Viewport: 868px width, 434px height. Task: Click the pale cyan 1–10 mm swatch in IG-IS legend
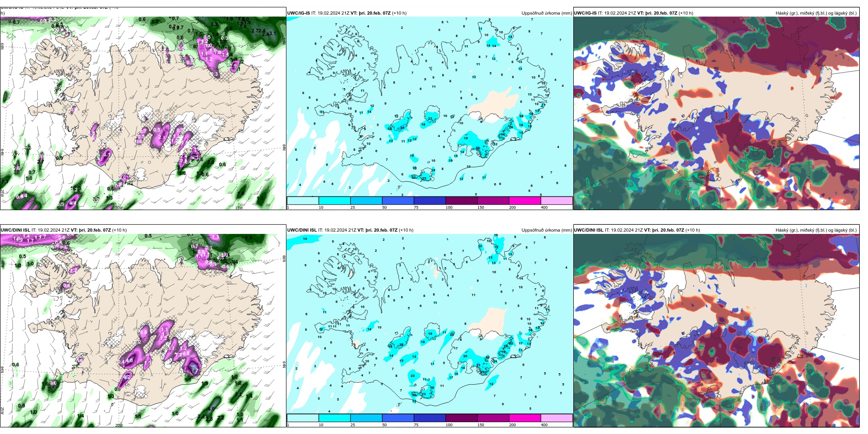click(x=303, y=201)
